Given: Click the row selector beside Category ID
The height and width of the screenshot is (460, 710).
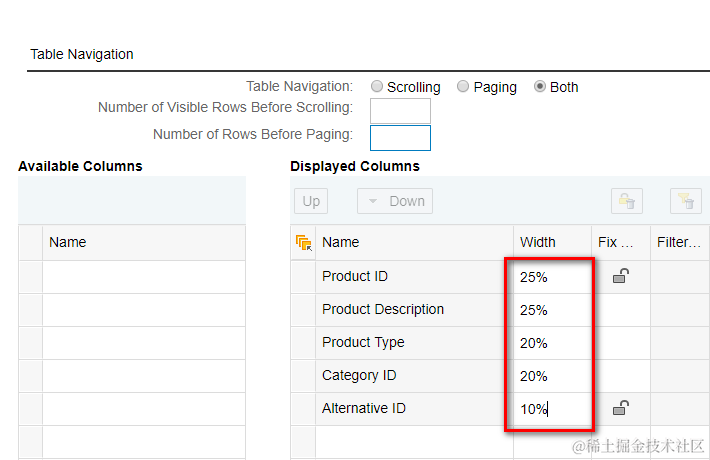Looking at the screenshot, I should point(303,375).
